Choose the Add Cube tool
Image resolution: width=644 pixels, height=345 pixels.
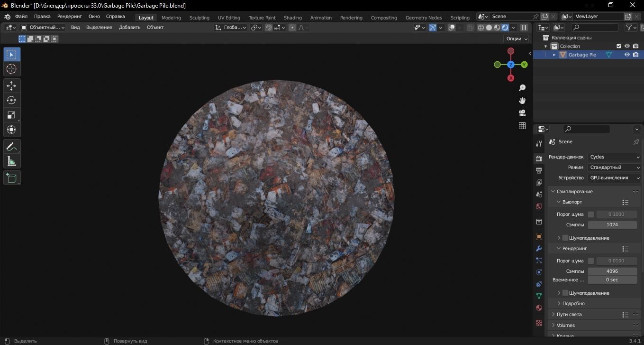click(x=11, y=178)
